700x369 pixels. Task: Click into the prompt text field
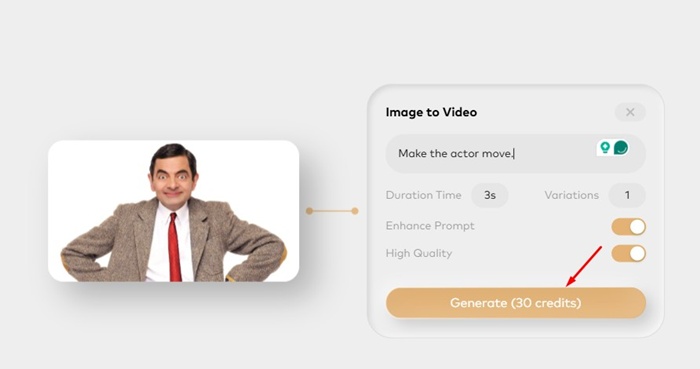coord(516,153)
